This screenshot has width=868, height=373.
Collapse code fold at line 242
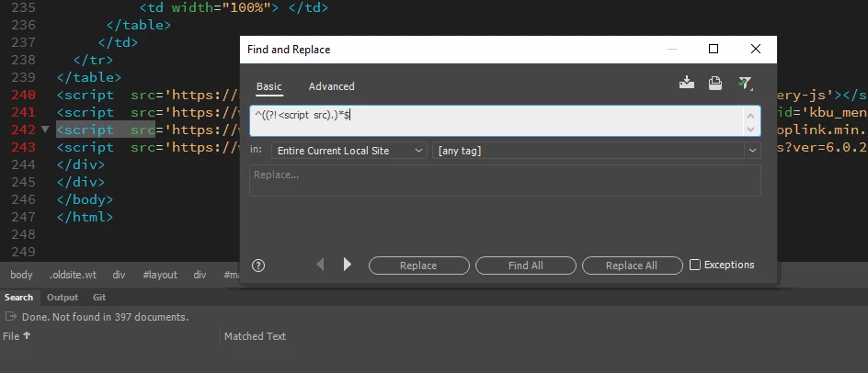point(45,130)
